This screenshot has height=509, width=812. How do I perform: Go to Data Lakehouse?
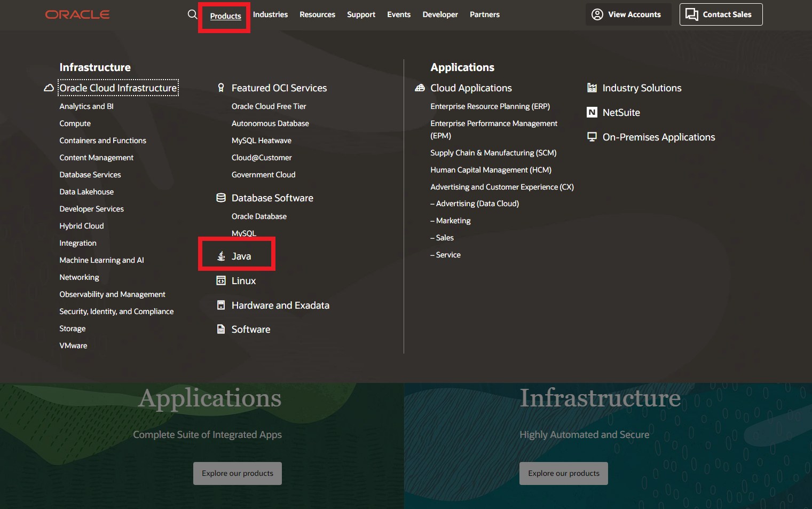point(86,192)
